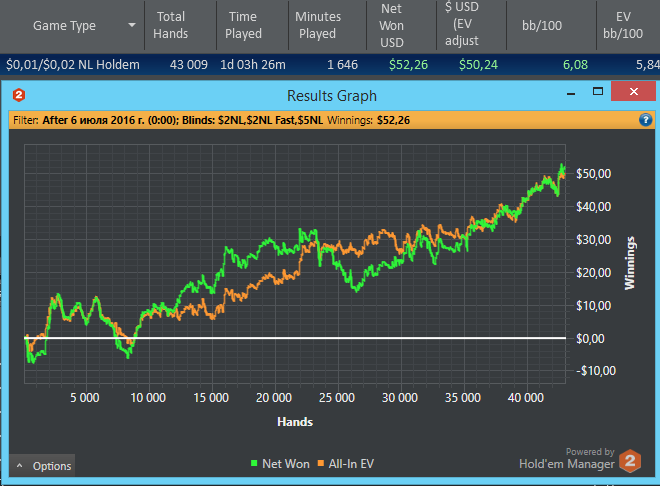This screenshot has width=660, height=486.
Task: Sort by Time Played column header
Action: pos(243,25)
